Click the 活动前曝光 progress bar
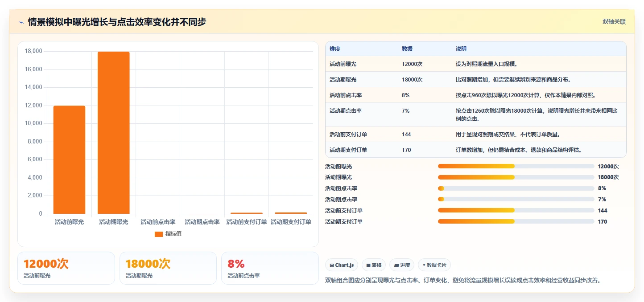Viewport: 644px width, 302px height. (x=516, y=166)
